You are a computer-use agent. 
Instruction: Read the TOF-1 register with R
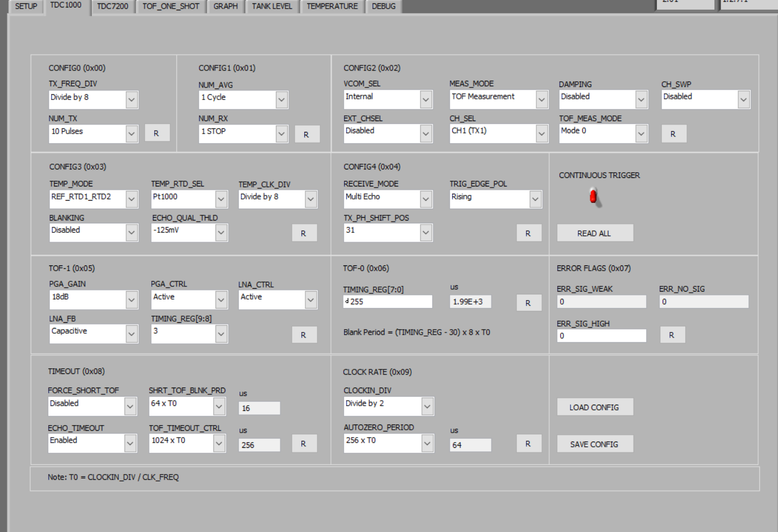pos(304,335)
